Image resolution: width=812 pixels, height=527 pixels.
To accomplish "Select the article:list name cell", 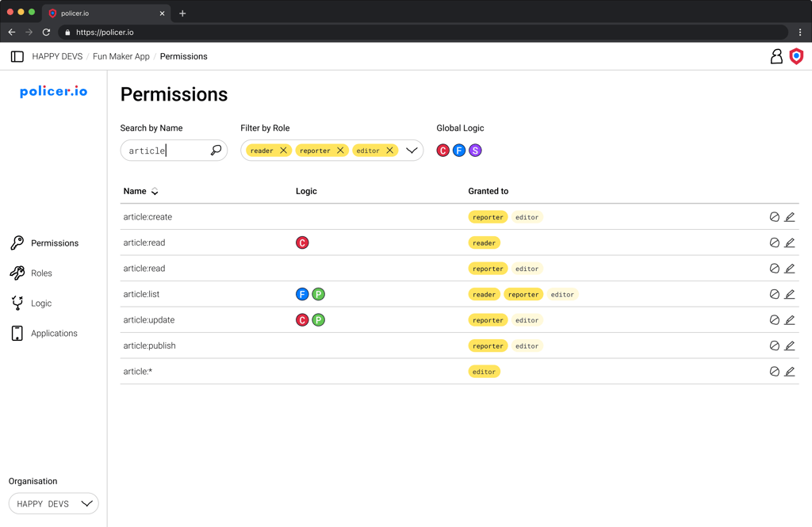I will tap(141, 294).
